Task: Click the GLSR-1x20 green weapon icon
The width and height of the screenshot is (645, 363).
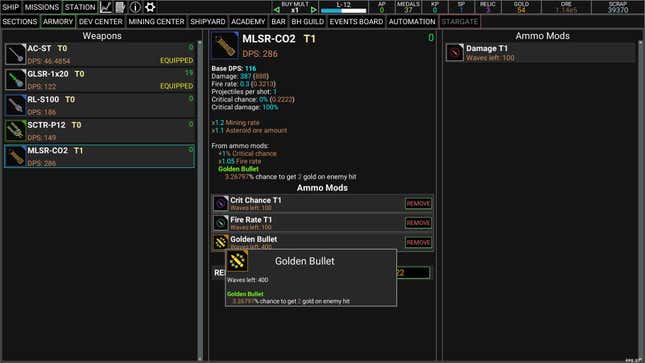Action: coord(16,80)
